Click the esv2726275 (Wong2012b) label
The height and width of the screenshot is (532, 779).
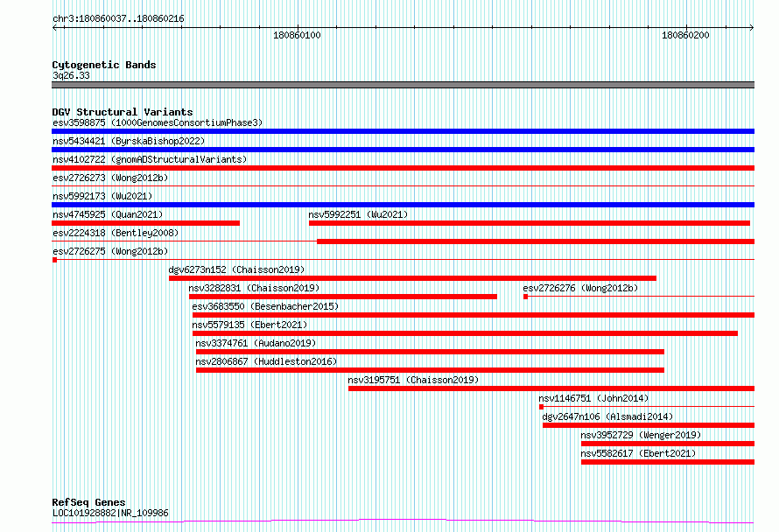[110, 251]
